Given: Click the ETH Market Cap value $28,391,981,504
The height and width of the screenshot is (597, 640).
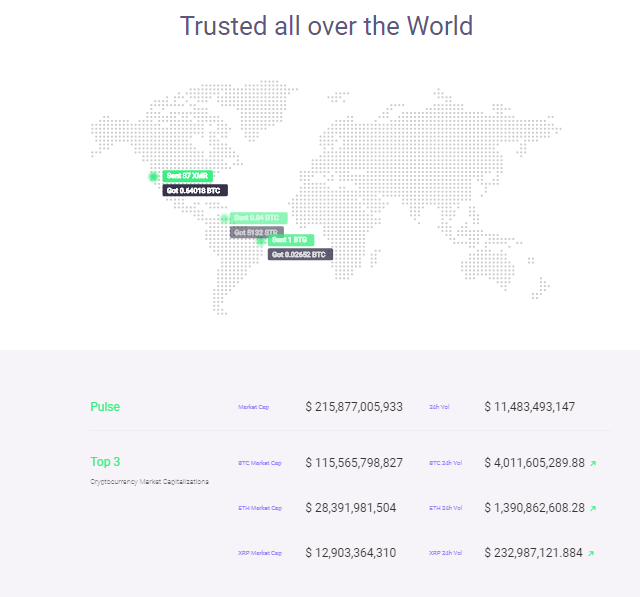Looking at the screenshot, I should (x=351, y=508).
